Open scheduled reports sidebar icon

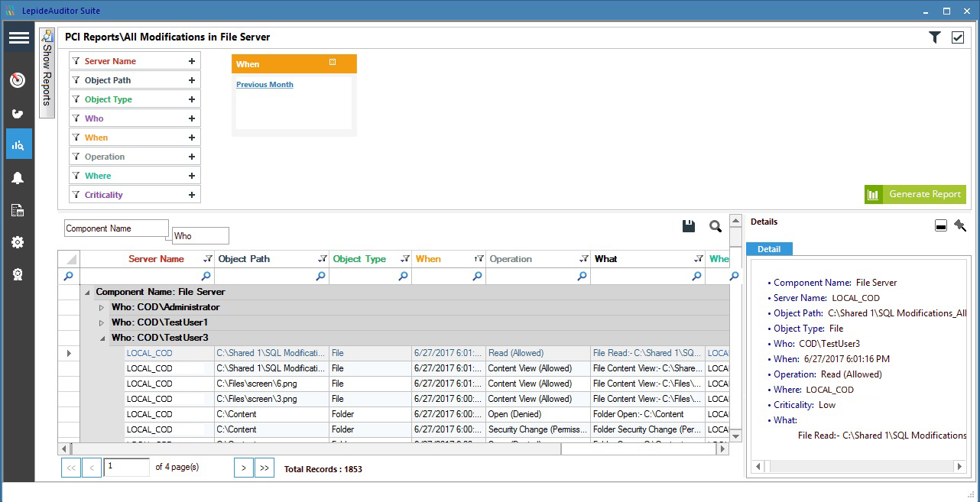(x=18, y=210)
